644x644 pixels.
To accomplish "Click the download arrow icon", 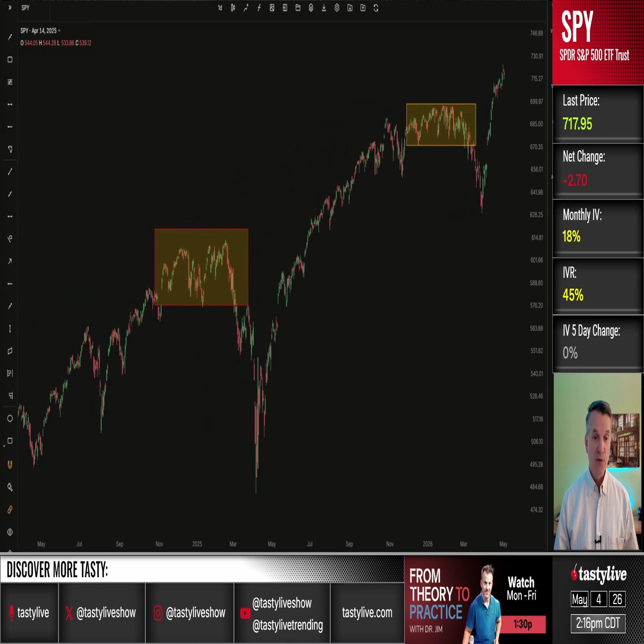I will [324, 8].
